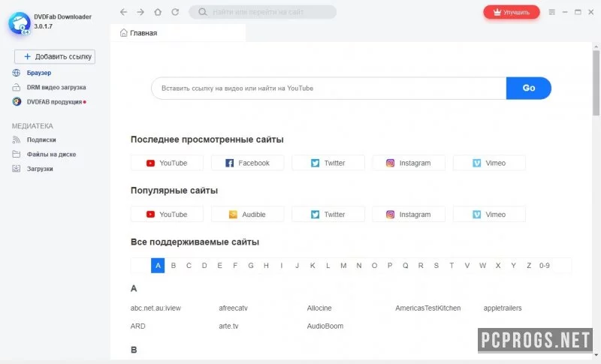
Task: Click the video link paste input field
Action: [x=329, y=89]
